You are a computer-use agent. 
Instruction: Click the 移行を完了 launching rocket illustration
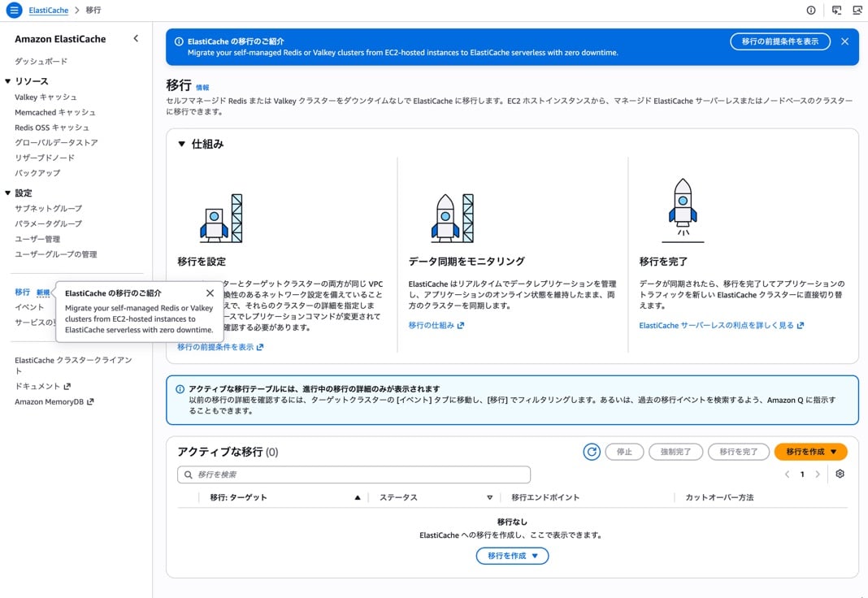coord(684,210)
